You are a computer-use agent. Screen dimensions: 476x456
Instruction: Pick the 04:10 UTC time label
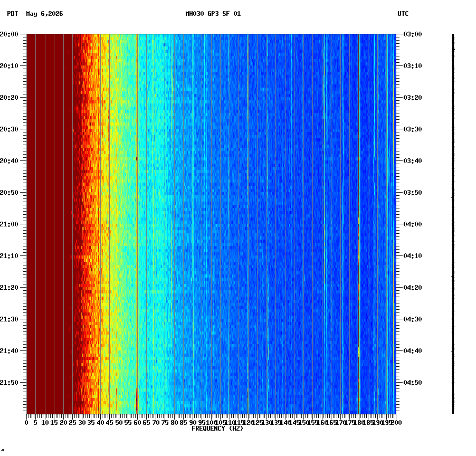point(413,256)
